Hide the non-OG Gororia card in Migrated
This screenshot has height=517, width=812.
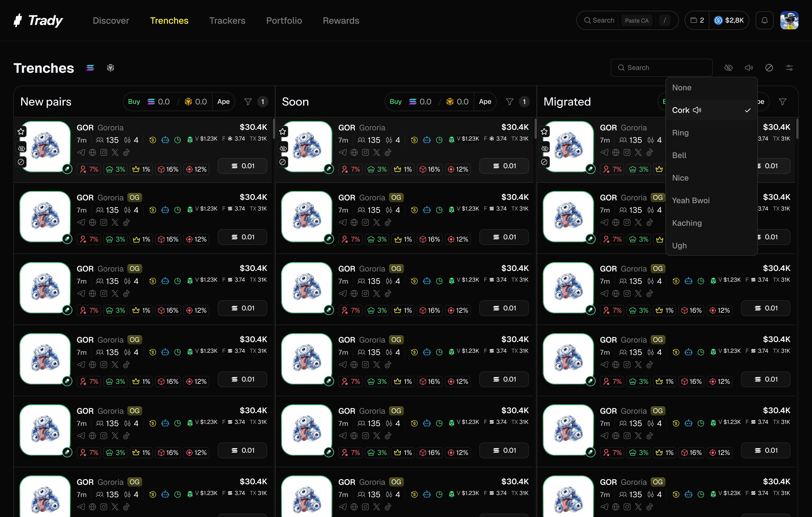pyautogui.click(x=544, y=148)
